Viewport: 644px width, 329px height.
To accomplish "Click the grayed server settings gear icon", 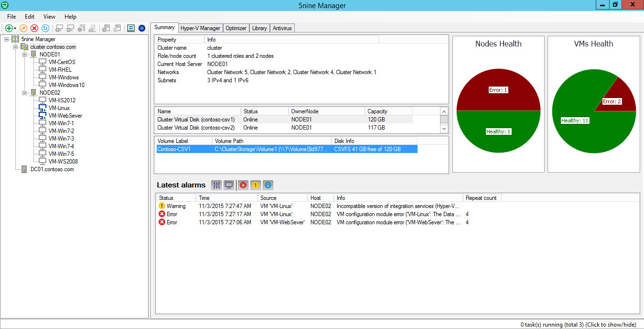I will coord(81,28).
